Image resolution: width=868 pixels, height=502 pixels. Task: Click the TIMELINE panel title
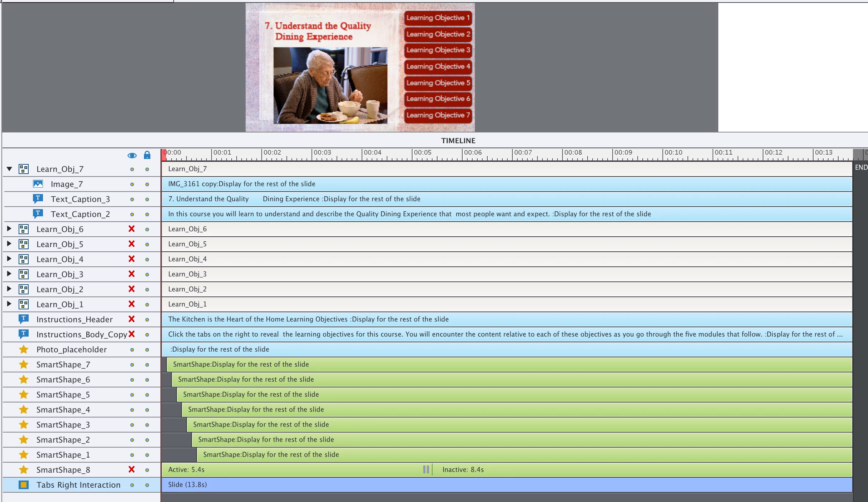[458, 141]
